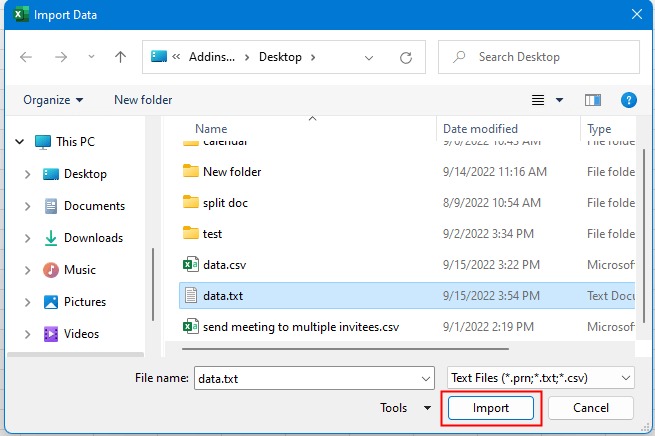655x436 pixels.
Task: Open Help with the question mark icon
Action: (629, 100)
